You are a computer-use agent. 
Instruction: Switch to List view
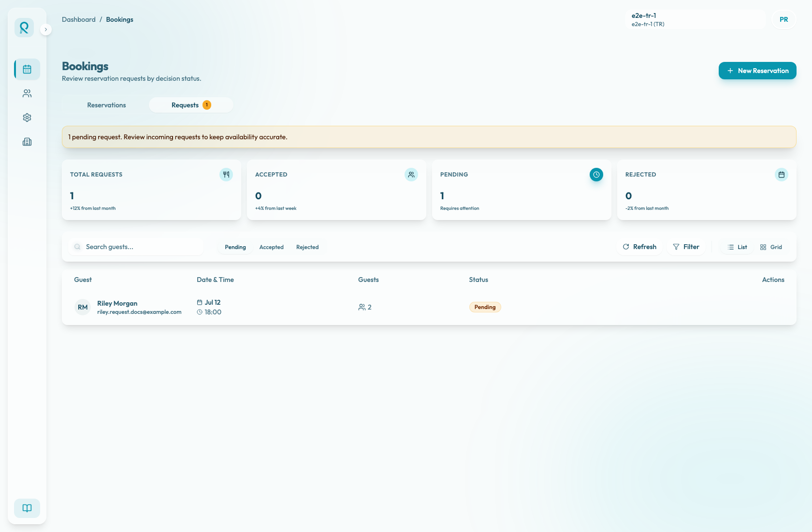pyautogui.click(x=737, y=247)
